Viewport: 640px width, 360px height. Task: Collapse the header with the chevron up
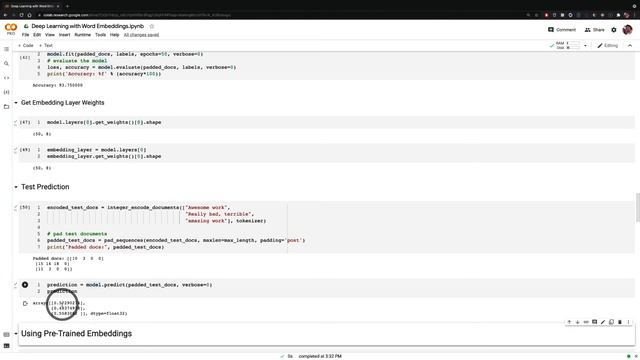630,46
